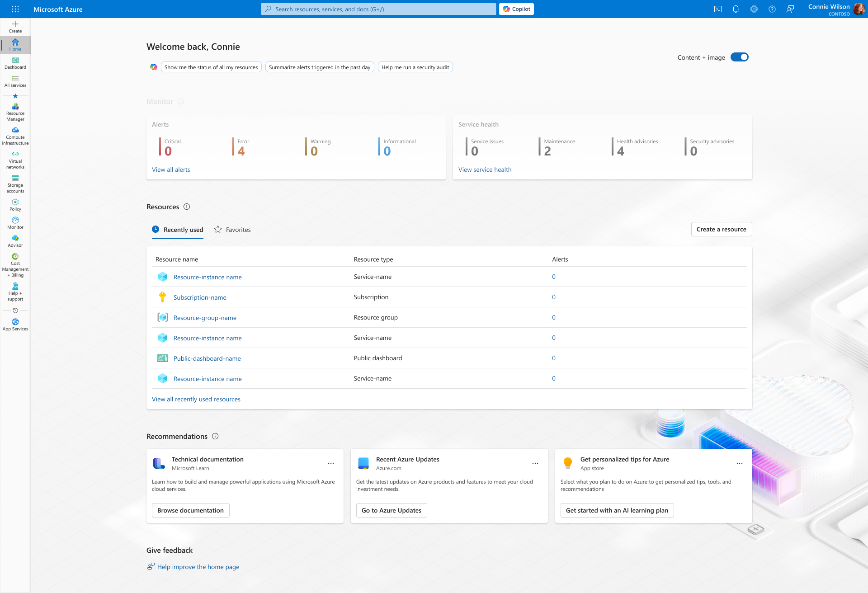
Task: Open Cost Management + Billing in sidebar
Action: click(x=15, y=265)
